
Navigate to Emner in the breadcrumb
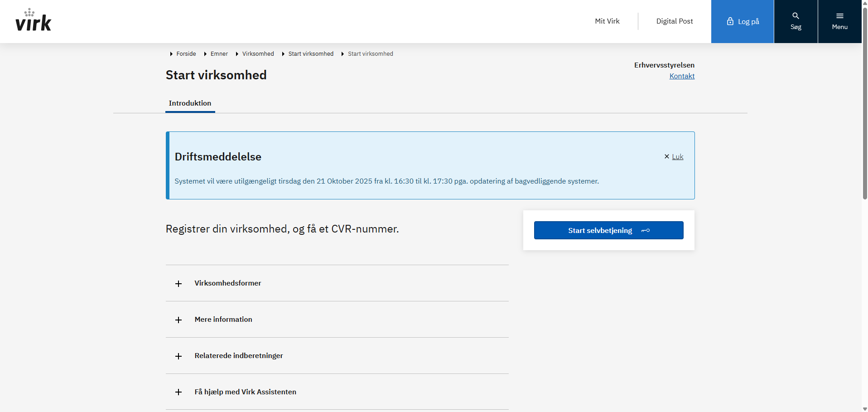coord(219,54)
